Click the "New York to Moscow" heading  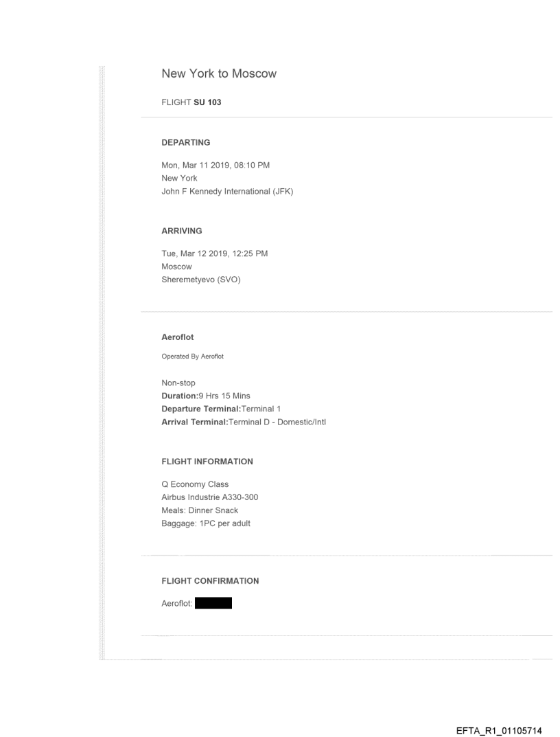point(219,73)
